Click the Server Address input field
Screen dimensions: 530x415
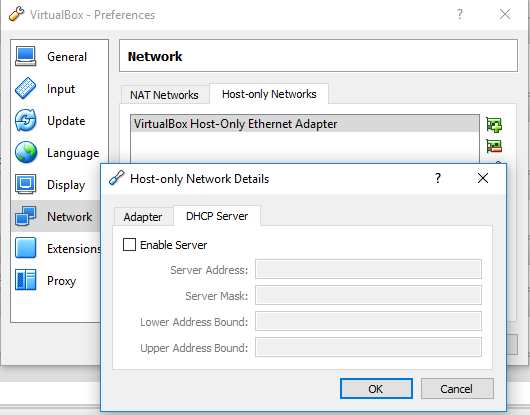point(368,269)
